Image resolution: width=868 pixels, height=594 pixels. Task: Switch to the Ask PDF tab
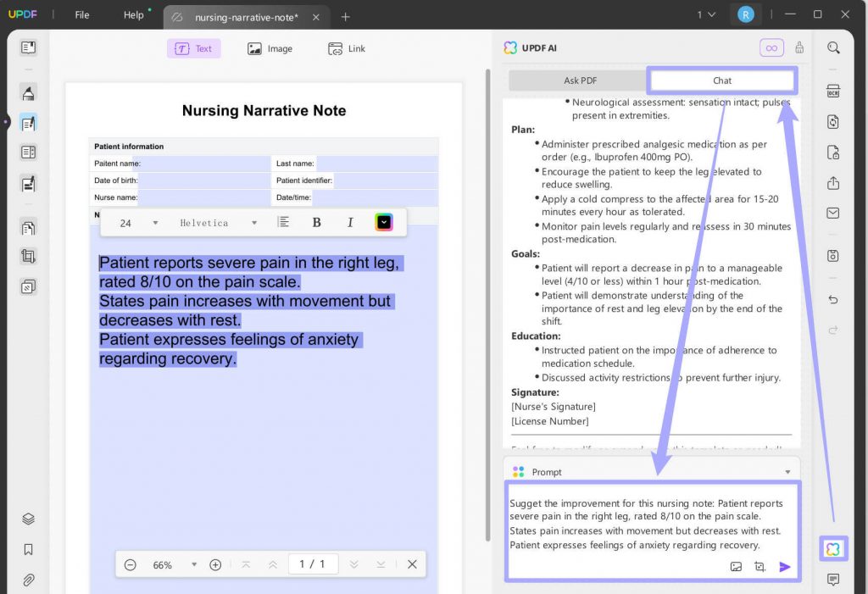coord(580,80)
